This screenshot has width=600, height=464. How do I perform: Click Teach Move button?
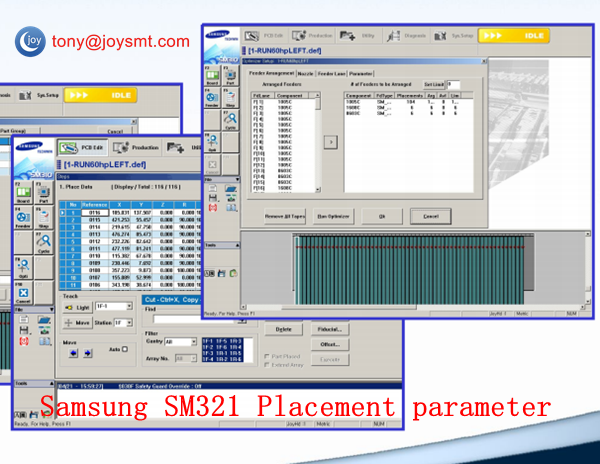point(78,323)
